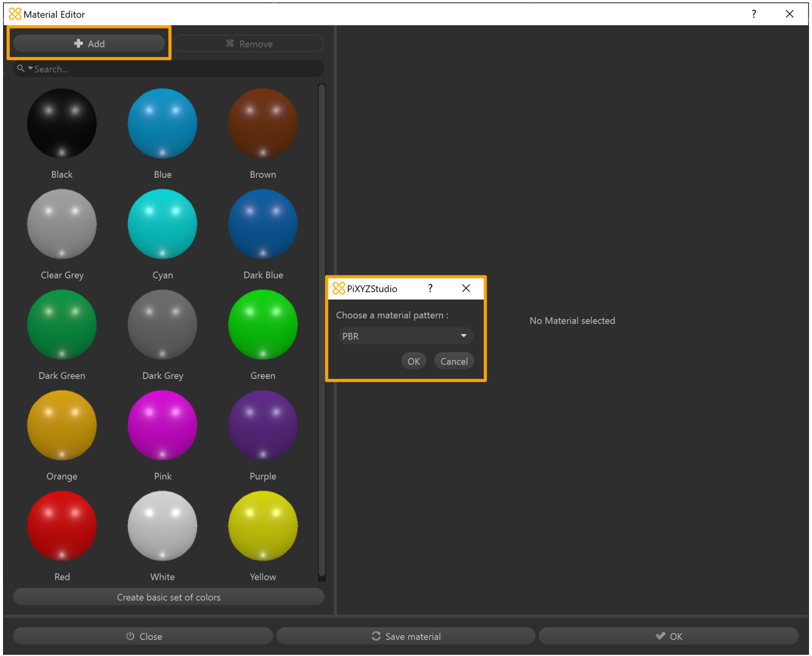Click the PiXYZStudio dialog help question mark
812x656 pixels.
point(430,288)
